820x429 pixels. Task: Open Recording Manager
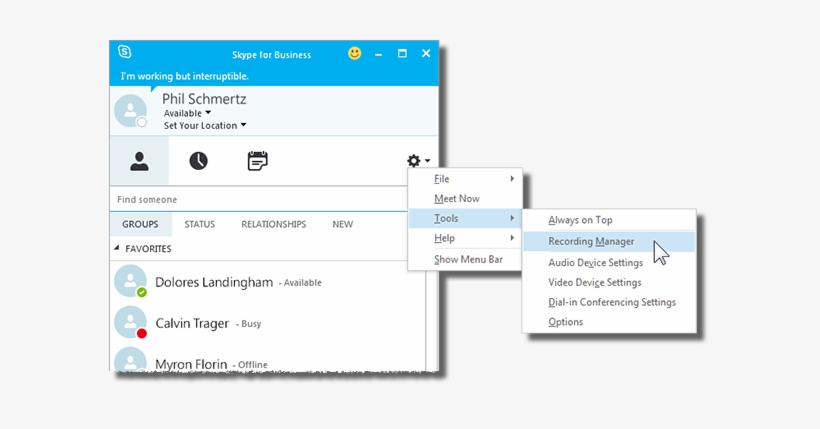(x=609, y=241)
